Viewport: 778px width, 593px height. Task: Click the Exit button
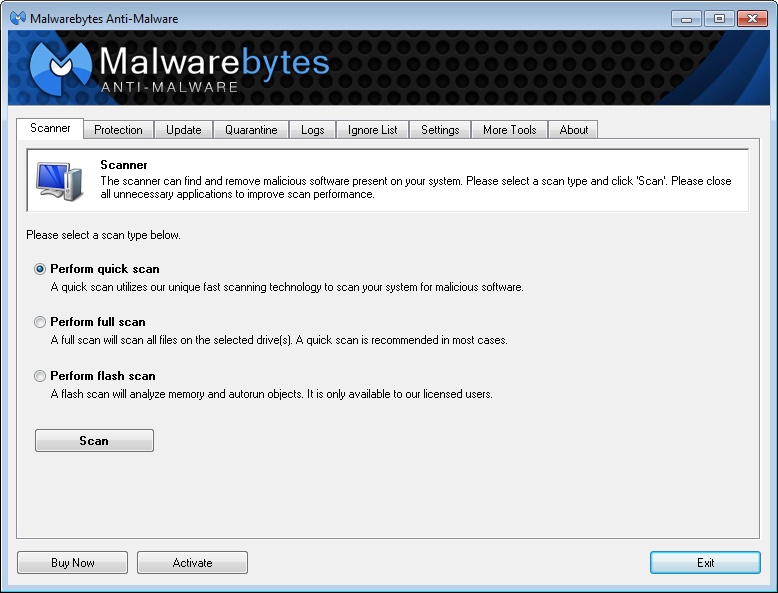tap(705, 563)
